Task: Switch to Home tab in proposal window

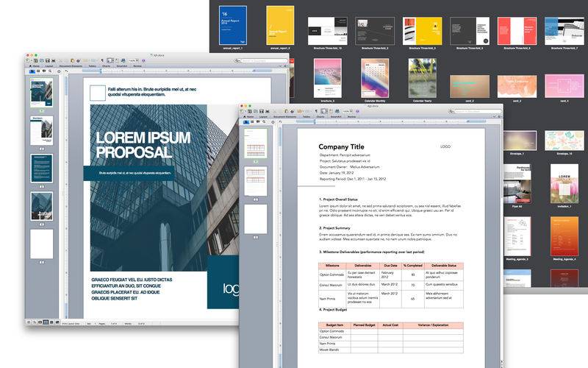Action: click(x=35, y=66)
